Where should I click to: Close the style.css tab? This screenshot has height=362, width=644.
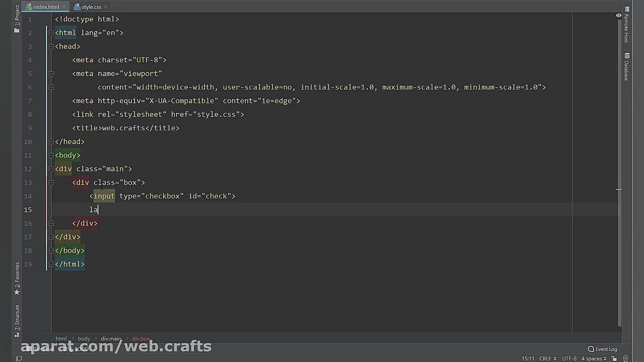pyautogui.click(x=106, y=7)
